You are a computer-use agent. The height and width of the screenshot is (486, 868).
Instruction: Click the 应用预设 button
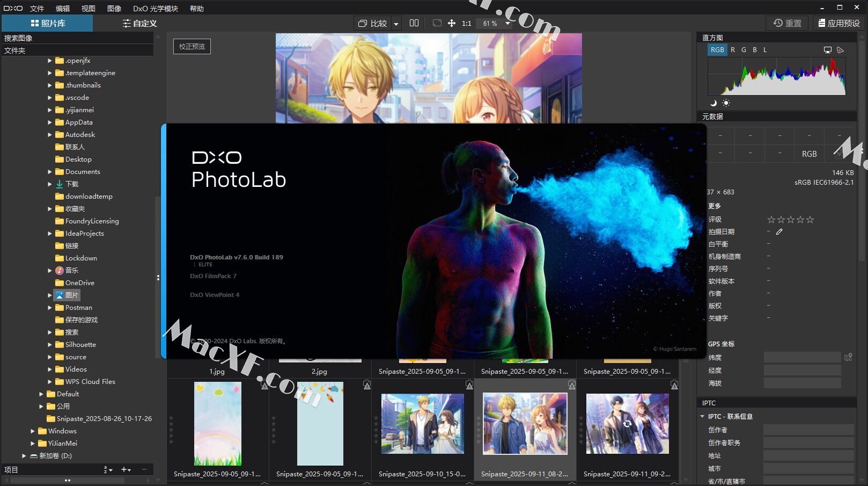pyautogui.click(x=838, y=23)
